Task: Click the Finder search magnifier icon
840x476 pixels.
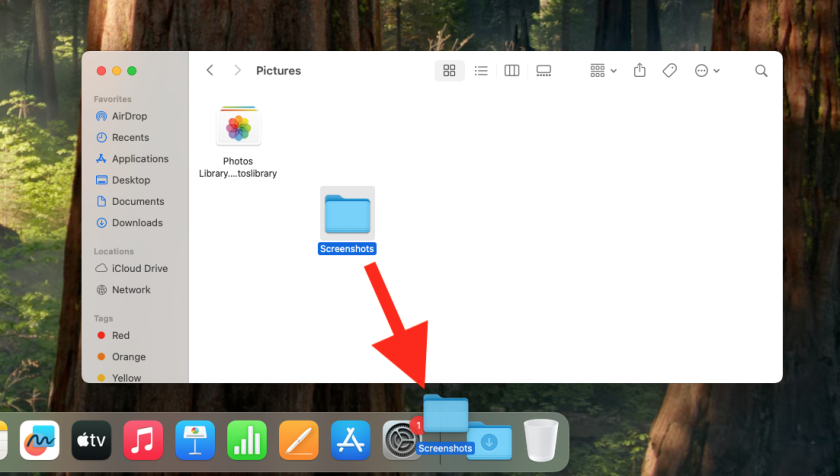Action: (x=761, y=71)
